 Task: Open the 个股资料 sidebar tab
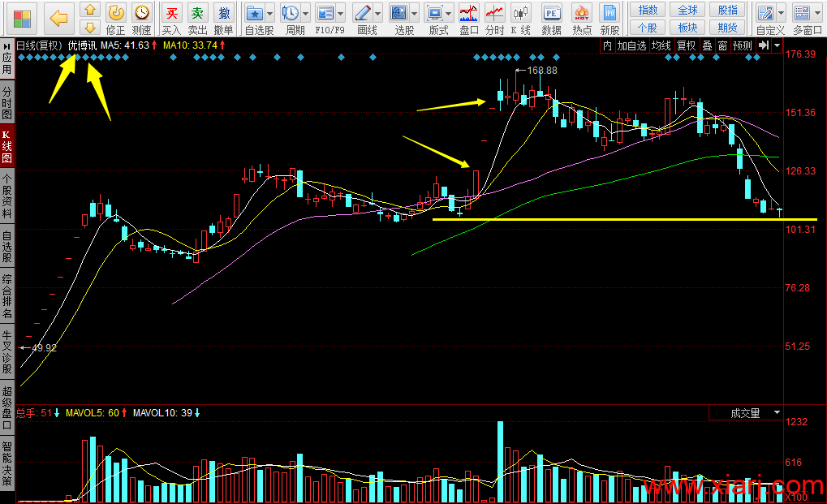click(x=6, y=196)
